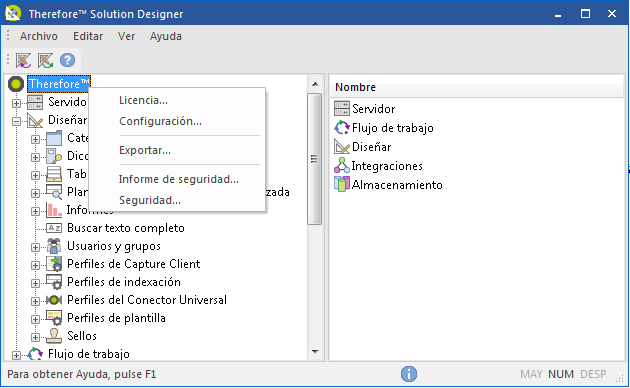Viewport: 630px width, 388px height.
Task: Choose Licencia... from the context menu
Action: pos(177,100)
